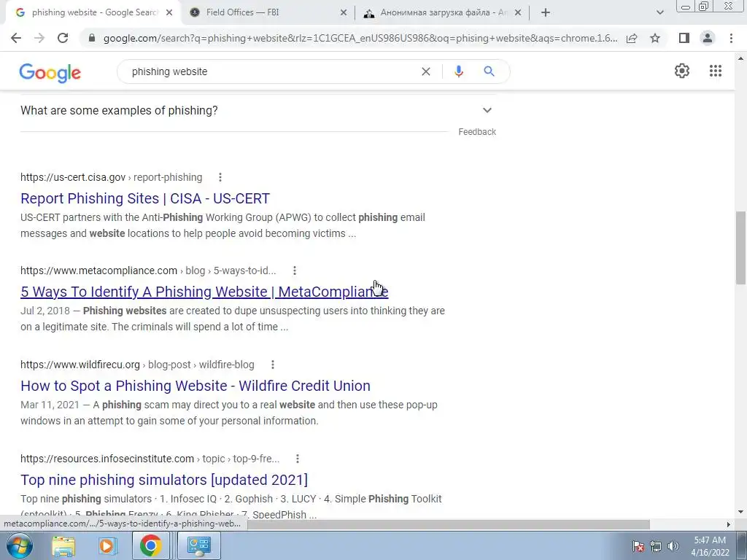Screen dimensions: 747x560
Task: Open 'Top nine phishing simulators' result
Action: point(164,480)
